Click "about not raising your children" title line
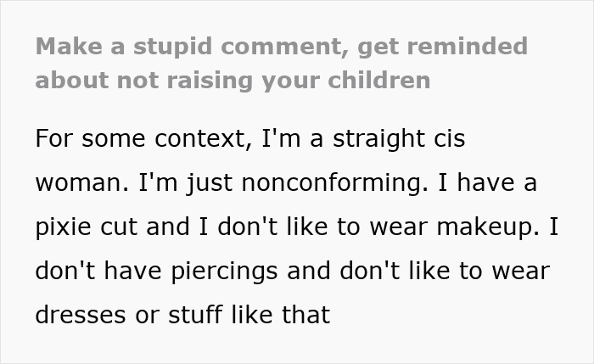Screen dimensions: 594x364 point(233,81)
